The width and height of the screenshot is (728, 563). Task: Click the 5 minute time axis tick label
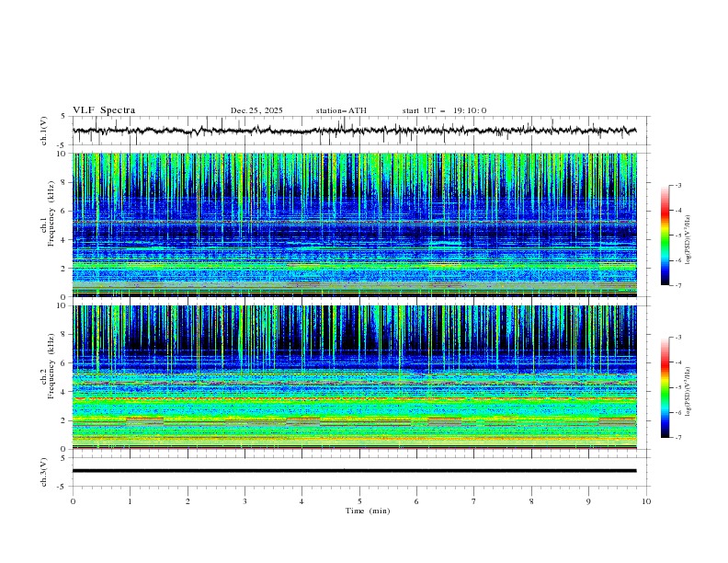coord(359,501)
